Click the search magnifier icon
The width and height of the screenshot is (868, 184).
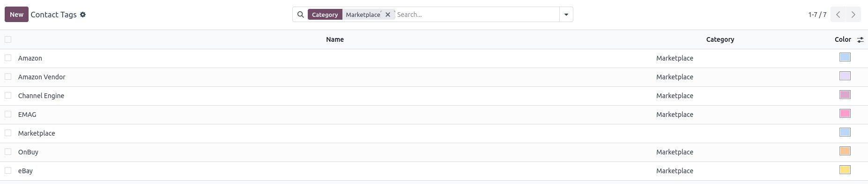pyautogui.click(x=301, y=15)
